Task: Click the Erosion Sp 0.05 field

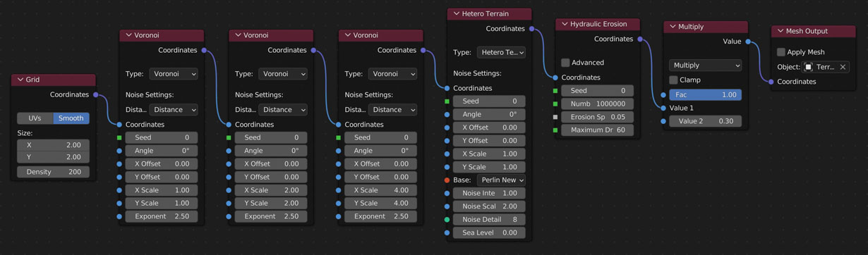Action: tap(597, 117)
